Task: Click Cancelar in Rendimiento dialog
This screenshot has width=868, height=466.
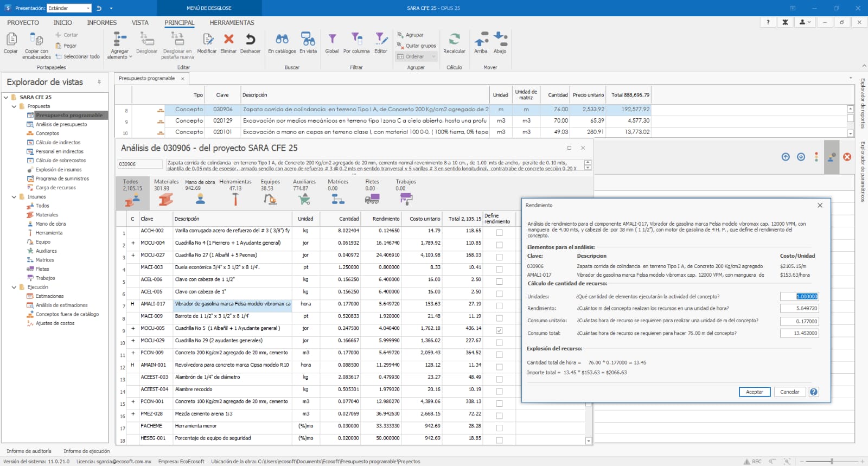Action: point(789,392)
